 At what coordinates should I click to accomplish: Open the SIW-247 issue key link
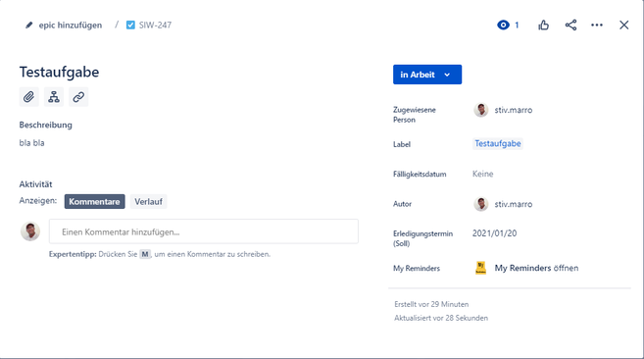155,26
